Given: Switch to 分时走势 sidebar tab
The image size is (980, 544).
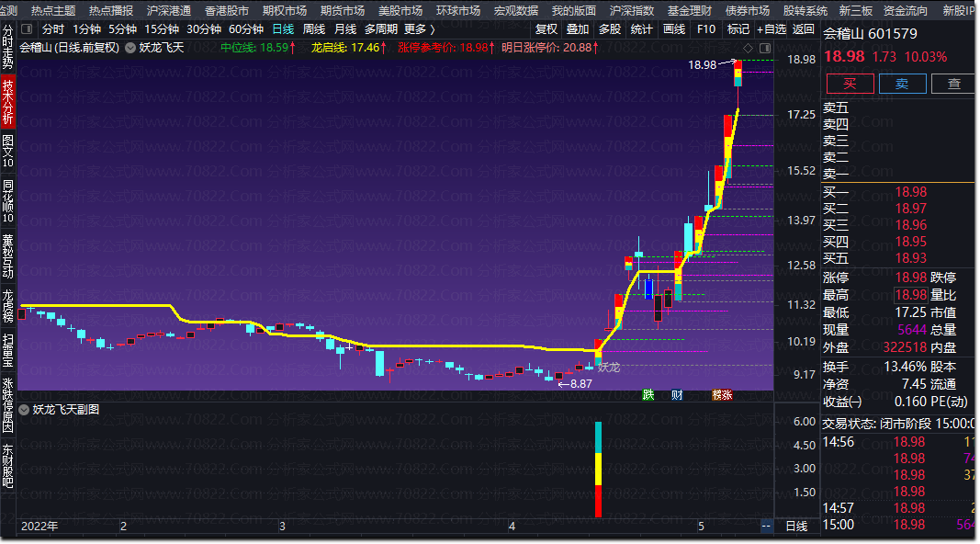Looking at the screenshot, I should [x=7, y=48].
